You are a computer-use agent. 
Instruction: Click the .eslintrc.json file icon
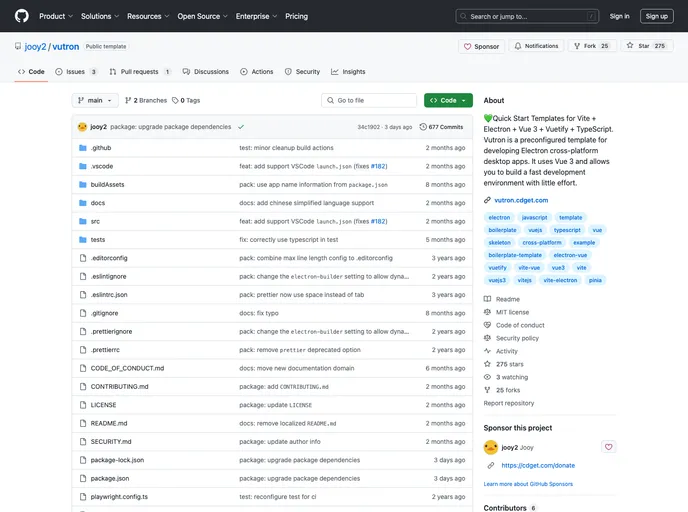tap(82, 295)
